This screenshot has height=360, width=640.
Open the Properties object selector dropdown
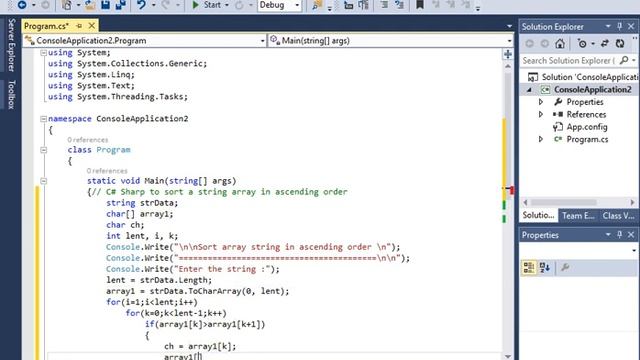(x=634, y=250)
